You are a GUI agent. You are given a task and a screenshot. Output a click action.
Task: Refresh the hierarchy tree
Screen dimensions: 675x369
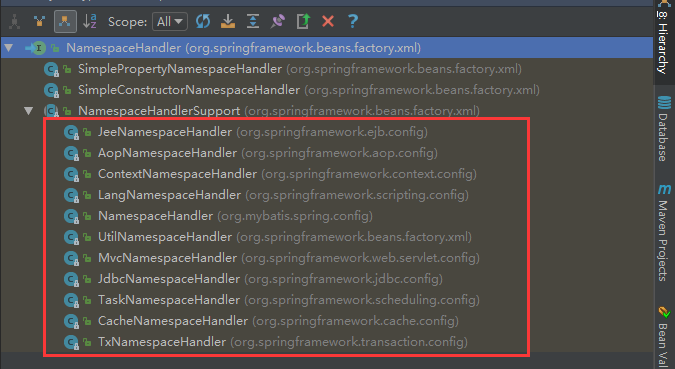pyautogui.click(x=203, y=21)
